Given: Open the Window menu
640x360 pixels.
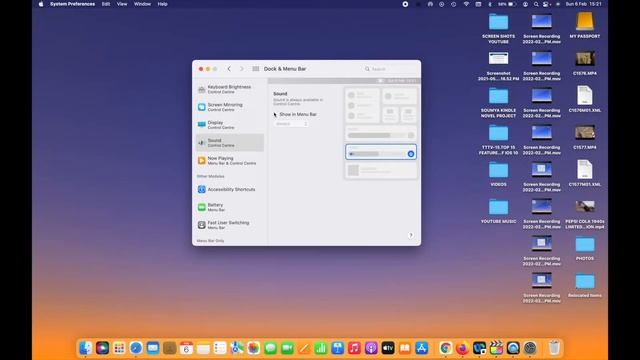Looking at the screenshot, I should 142,4.
